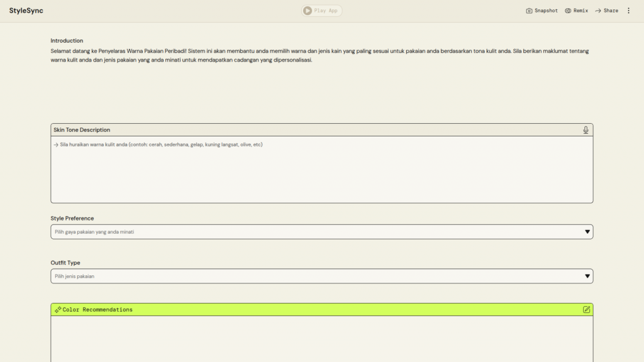The image size is (644, 362).
Task: Click inside the Color Recommendations output area
Action: tap(321, 339)
